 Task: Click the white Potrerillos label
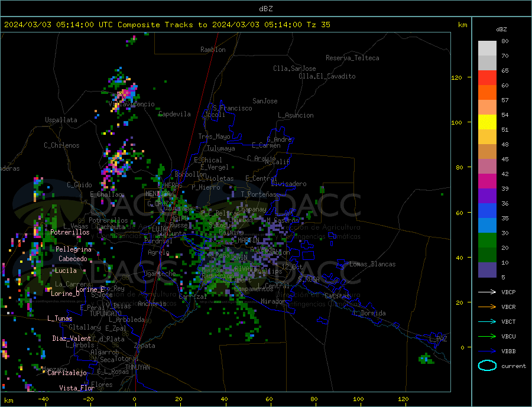(x=70, y=232)
